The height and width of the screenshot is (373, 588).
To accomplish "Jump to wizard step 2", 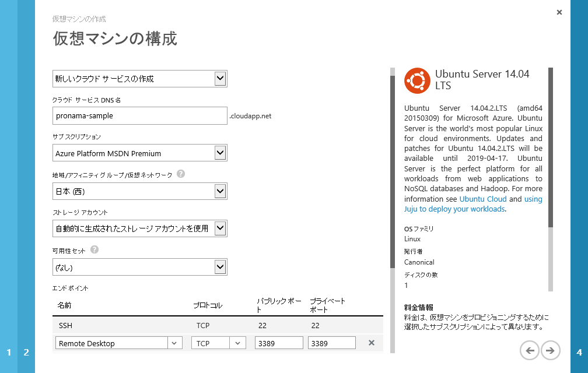I will (x=26, y=352).
